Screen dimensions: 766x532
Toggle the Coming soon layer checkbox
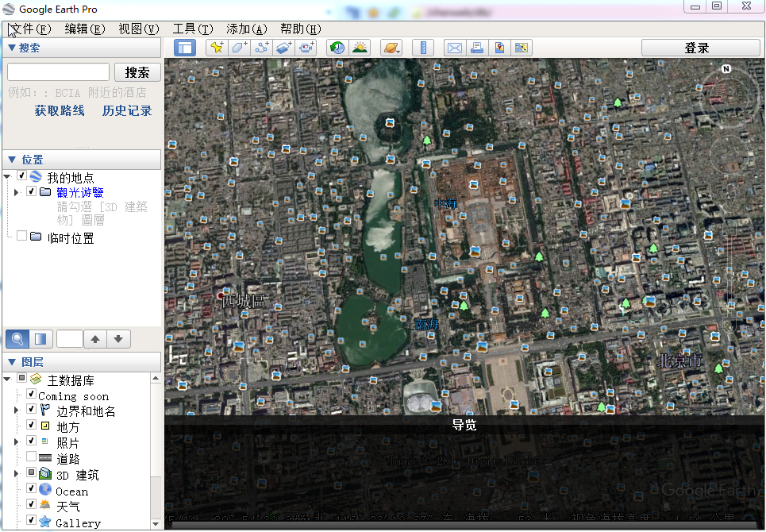(x=31, y=393)
